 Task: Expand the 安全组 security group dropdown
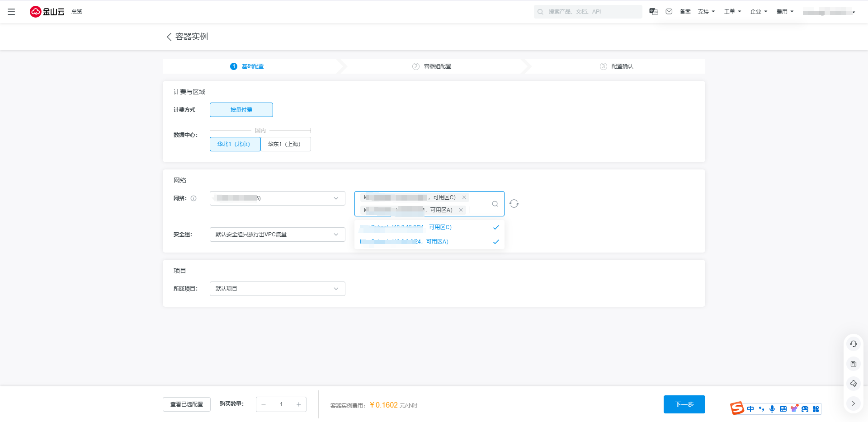pos(277,234)
